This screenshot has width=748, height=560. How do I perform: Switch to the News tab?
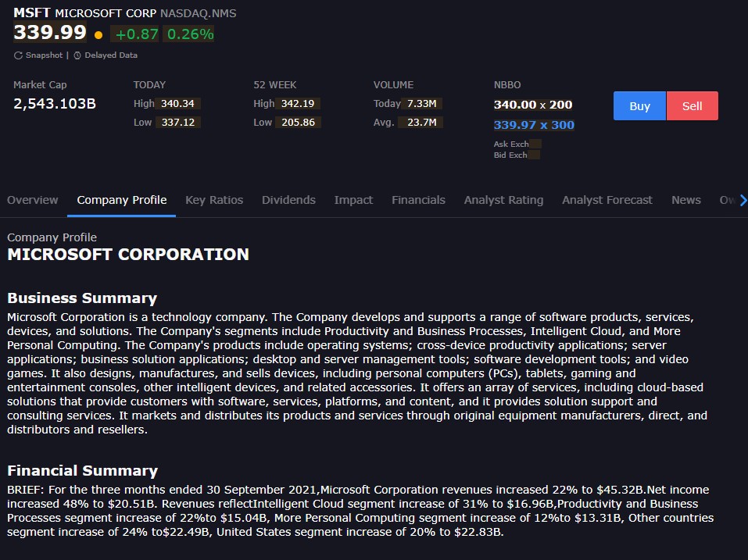pos(686,200)
